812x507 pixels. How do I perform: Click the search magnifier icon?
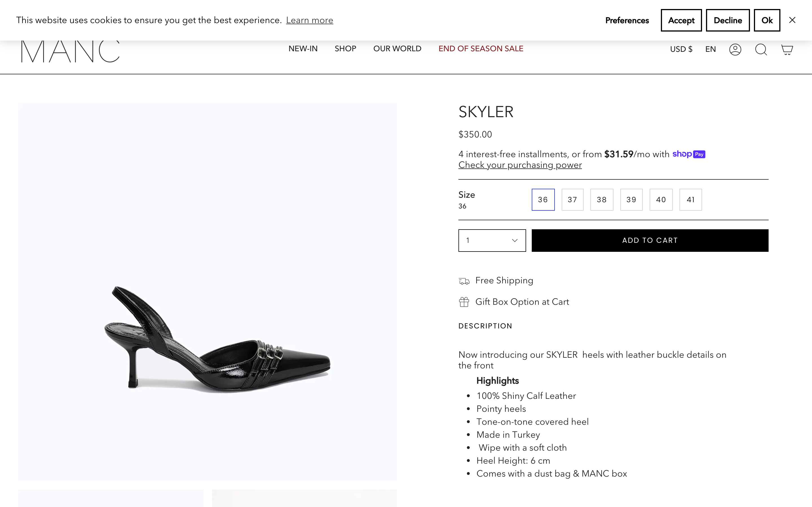pyautogui.click(x=761, y=49)
